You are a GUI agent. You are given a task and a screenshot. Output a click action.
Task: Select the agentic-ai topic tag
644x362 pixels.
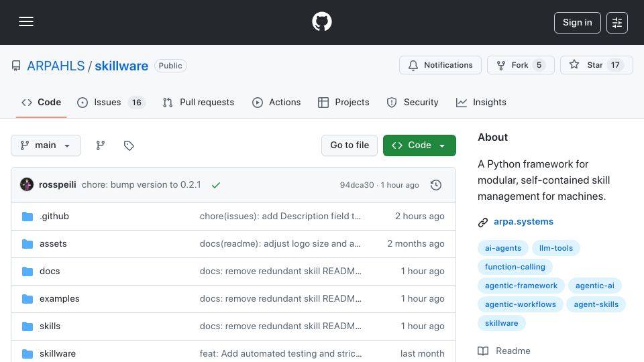tap(595, 286)
